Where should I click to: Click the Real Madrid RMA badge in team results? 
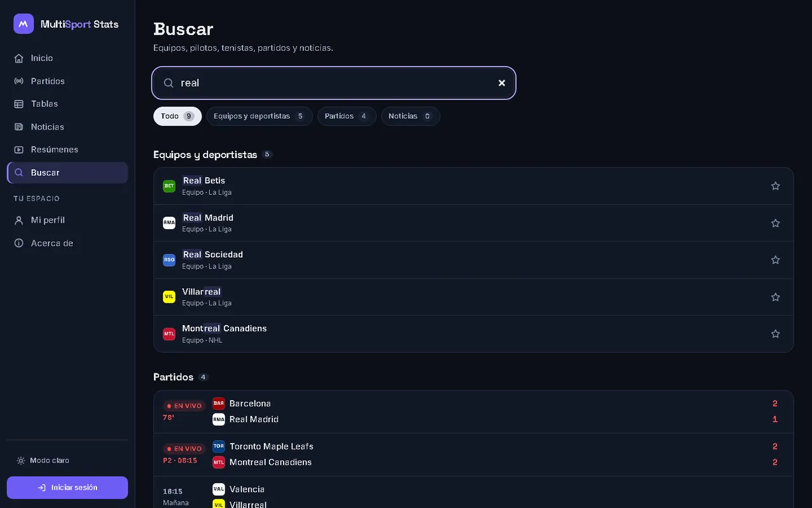[x=169, y=223]
